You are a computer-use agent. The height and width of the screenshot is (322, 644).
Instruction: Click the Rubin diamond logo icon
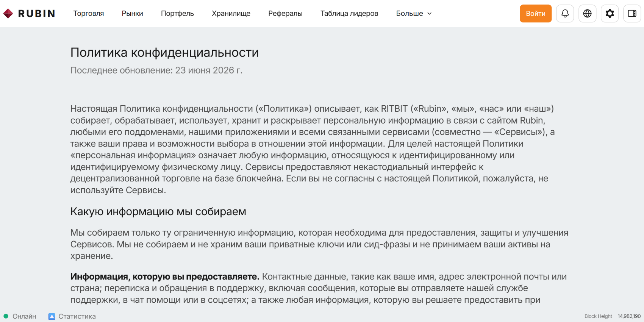coord(8,14)
